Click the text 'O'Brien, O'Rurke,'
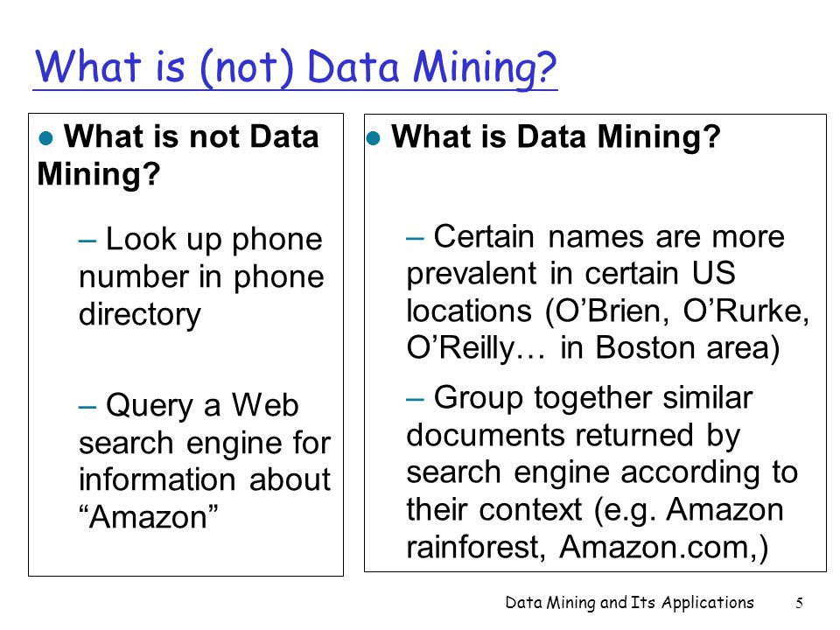This screenshot has width=840, height=630. coord(677,311)
